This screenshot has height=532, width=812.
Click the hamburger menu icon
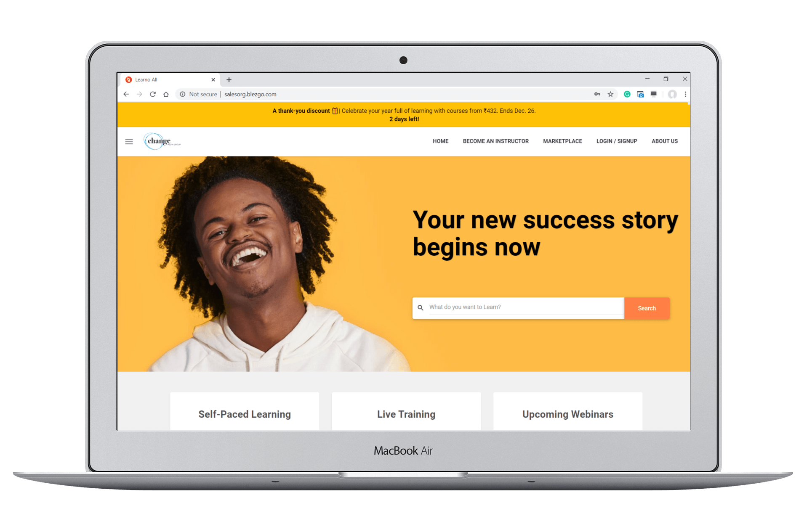(x=130, y=141)
